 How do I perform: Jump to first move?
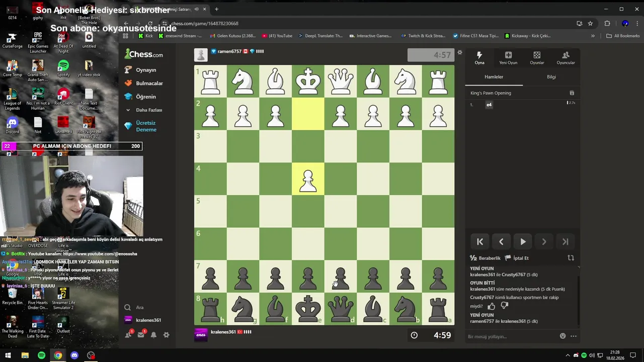480,242
